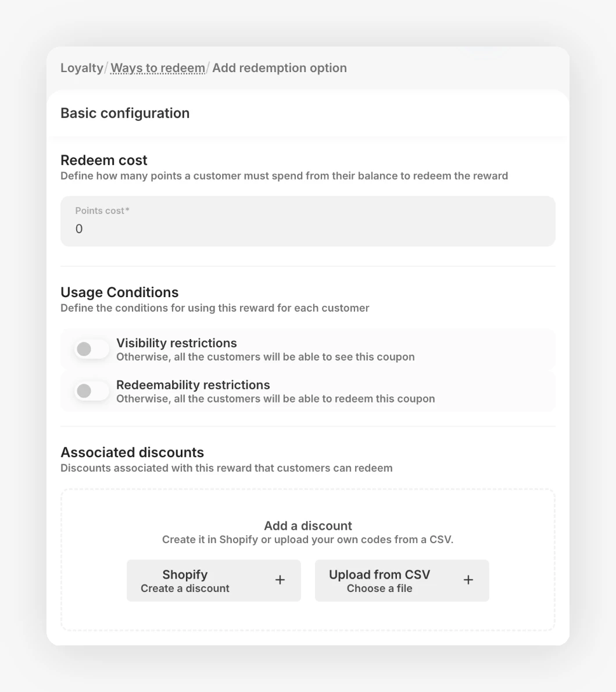Click the Redeemability restrictions label
The image size is (616, 692).
pos(193,385)
